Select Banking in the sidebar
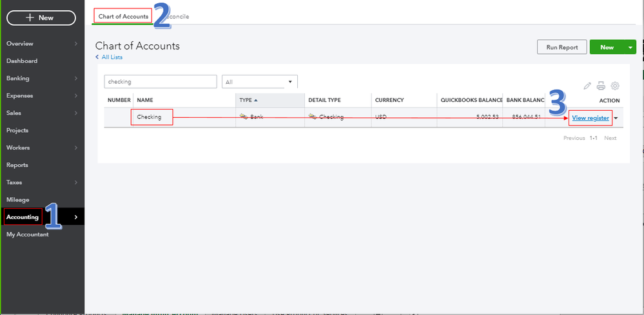The width and height of the screenshot is (644, 315). 17,79
